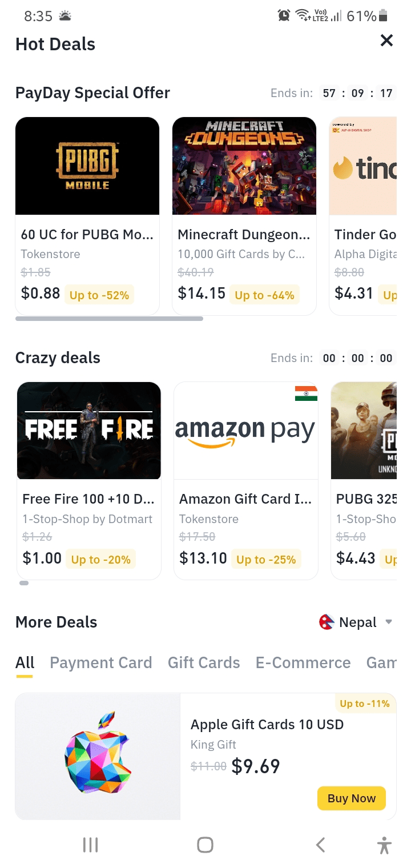Open the PUBG Mobile logo image

(x=87, y=166)
